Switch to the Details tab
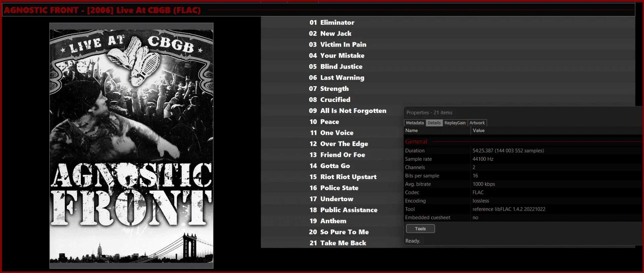 coord(434,123)
